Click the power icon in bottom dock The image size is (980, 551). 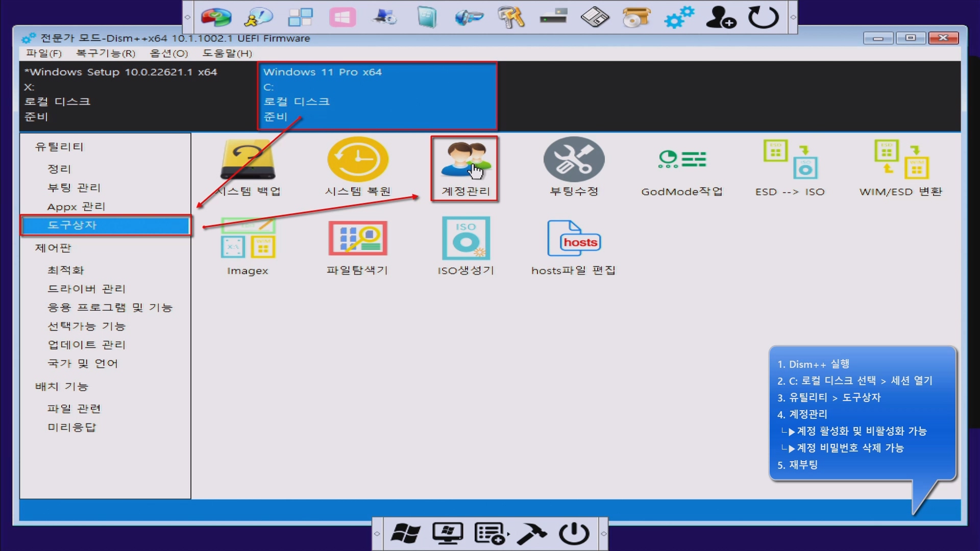tap(574, 534)
